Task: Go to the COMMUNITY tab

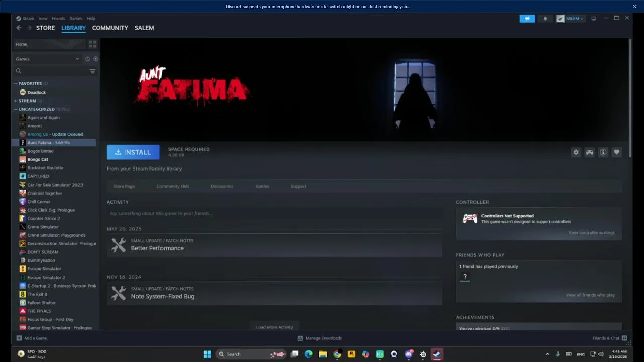Action: click(x=110, y=28)
